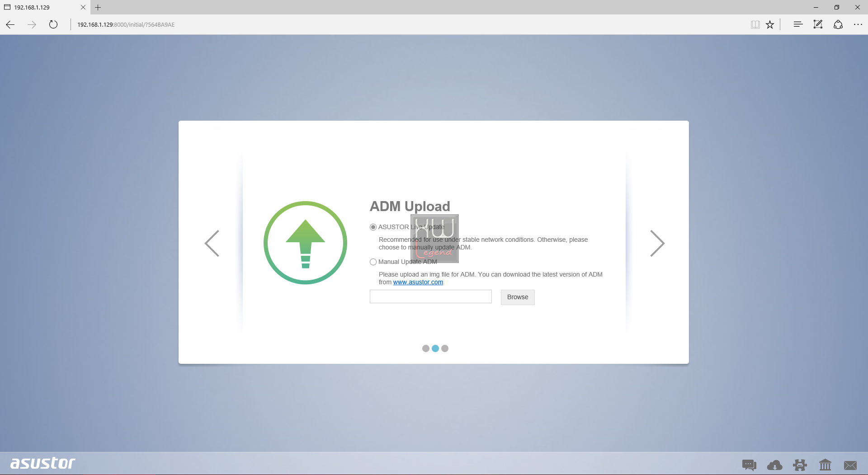Click the green upload arrow graphic
The height and width of the screenshot is (475, 868).
tap(305, 243)
